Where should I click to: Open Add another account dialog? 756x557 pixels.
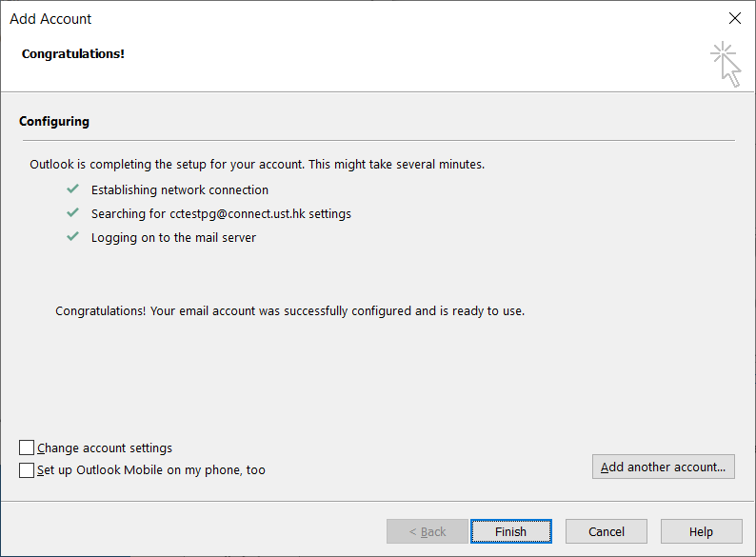(664, 467)
